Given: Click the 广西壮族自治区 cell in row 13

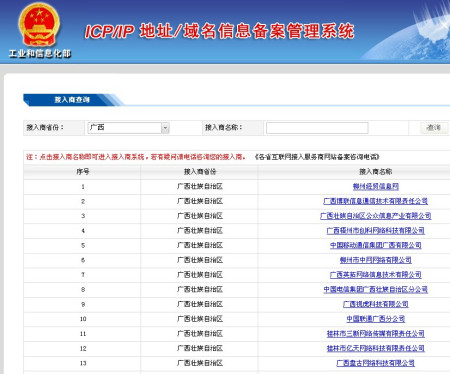Looking at the screenshot, I should click(x=200, y=363).
